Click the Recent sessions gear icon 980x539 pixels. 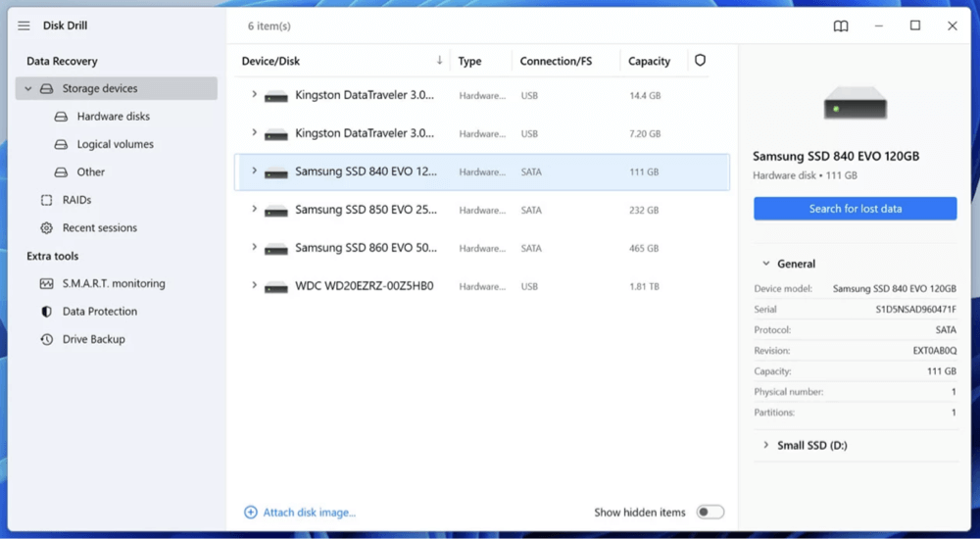(x=47, y=228)
